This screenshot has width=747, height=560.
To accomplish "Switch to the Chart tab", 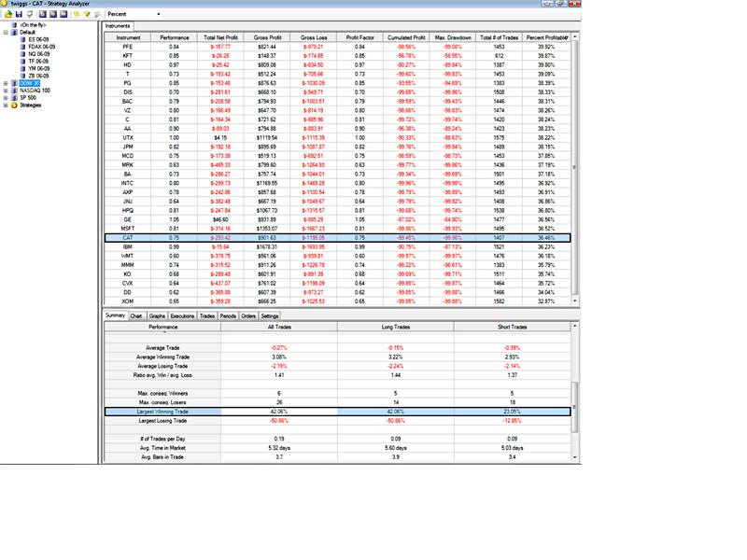I will [x=136, y=315].
